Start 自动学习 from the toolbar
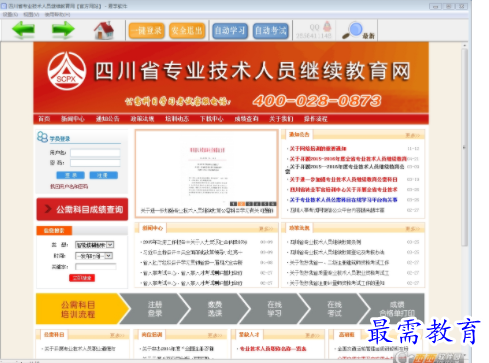This screenshot has width=489, height=363. pyautogui.click(x=230, y=31)
